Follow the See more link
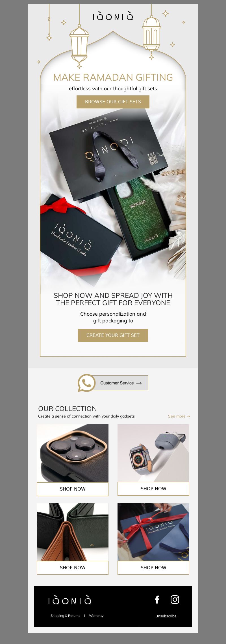Screen dimensions: 226x644 tap(179, 416)
